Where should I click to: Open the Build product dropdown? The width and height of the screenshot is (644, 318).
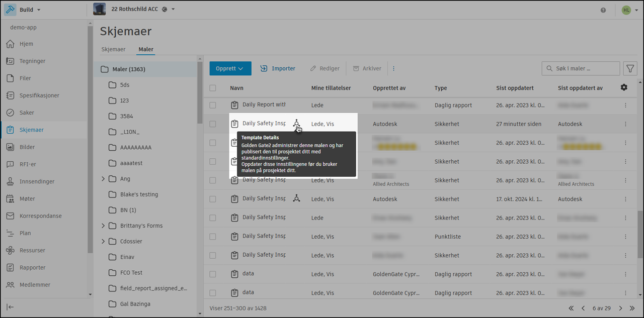[x=23, y=10]
